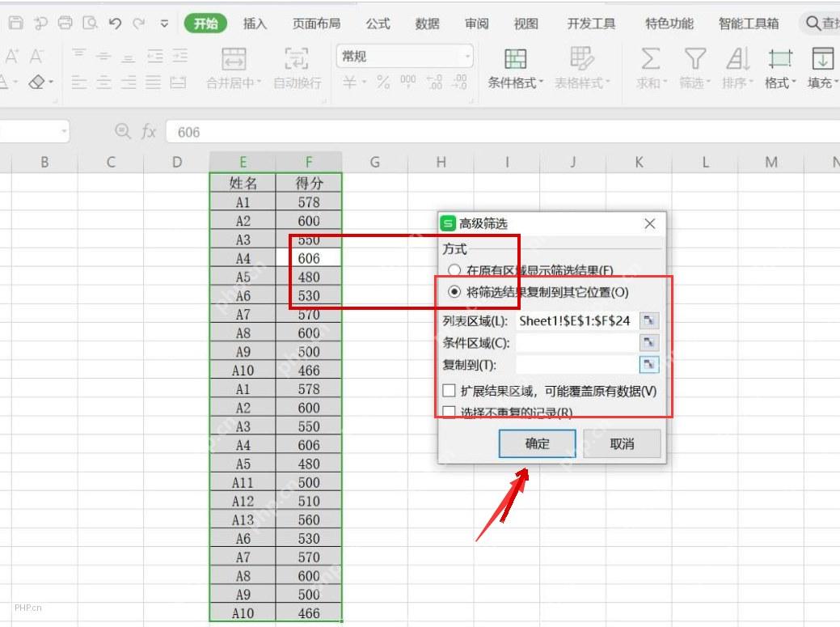Click the 确定 button
Viewport: 840px width, 627px height.
click(538, 443)
